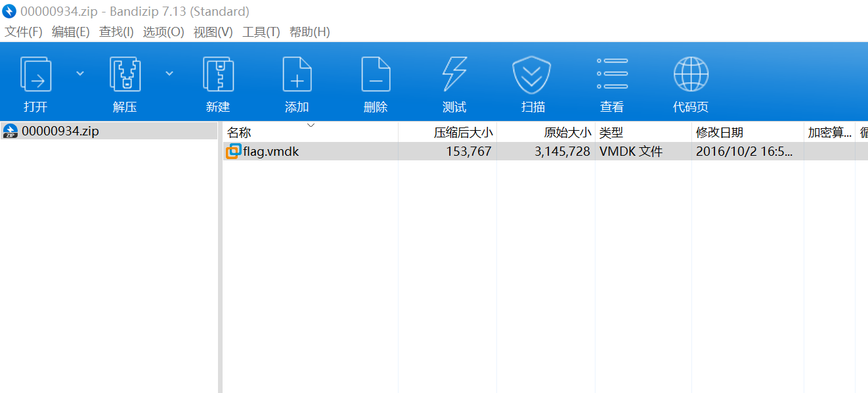
Task: Open the archive with the 打开 tool
Action: click(x=35, y=80)
